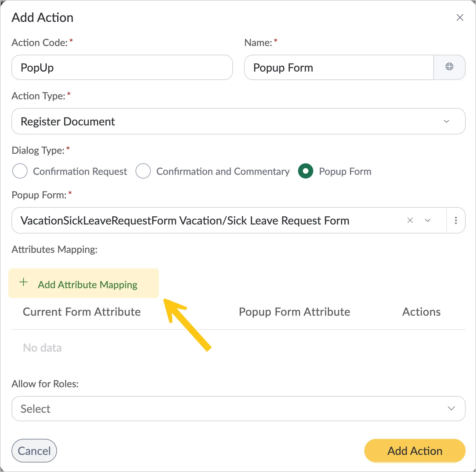Click the yellow Add Action button
The width and height of the screenshot is (476, 472).
click(415, 451)
